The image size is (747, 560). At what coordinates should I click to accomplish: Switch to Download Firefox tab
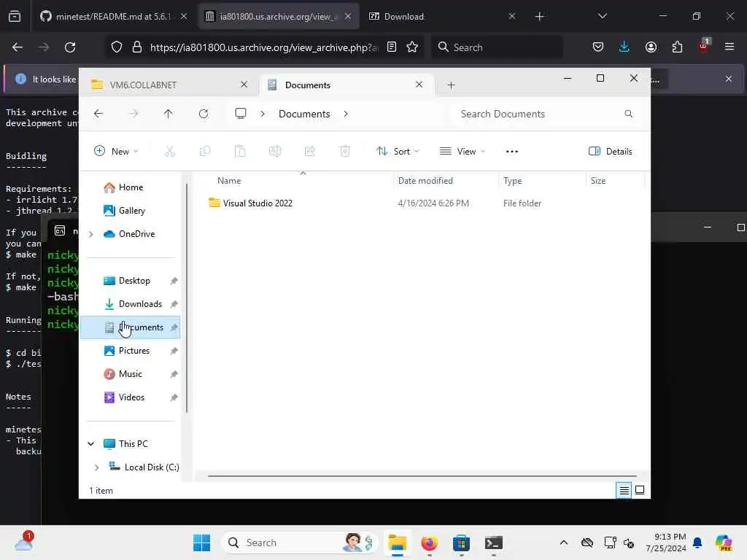[441, 17]
